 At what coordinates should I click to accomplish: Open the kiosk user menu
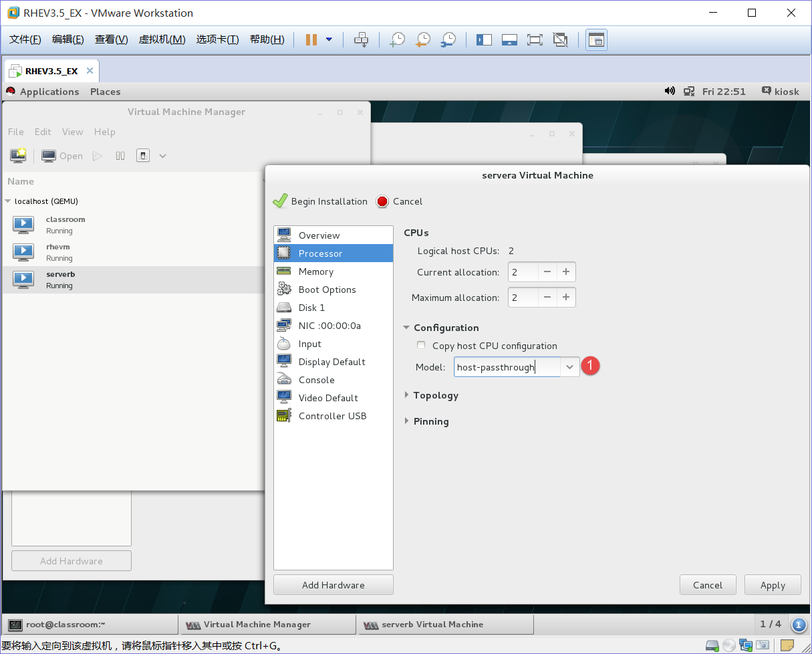pyautogui.click(x=781, y=92)
